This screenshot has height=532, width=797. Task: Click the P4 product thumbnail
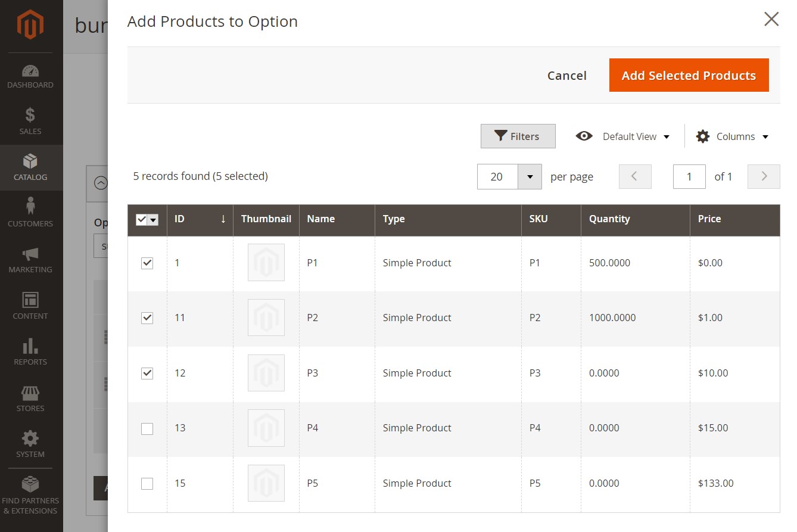pyautogui.click(x=266, y=428)
